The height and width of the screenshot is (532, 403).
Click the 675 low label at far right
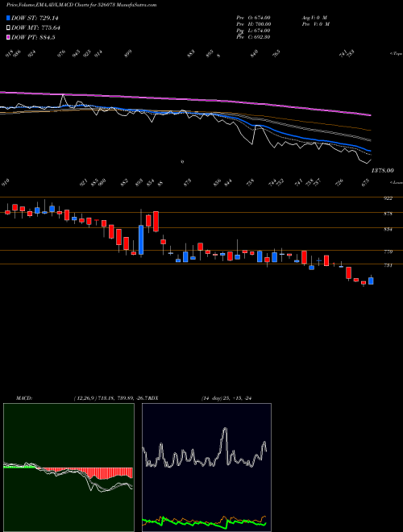366,182
